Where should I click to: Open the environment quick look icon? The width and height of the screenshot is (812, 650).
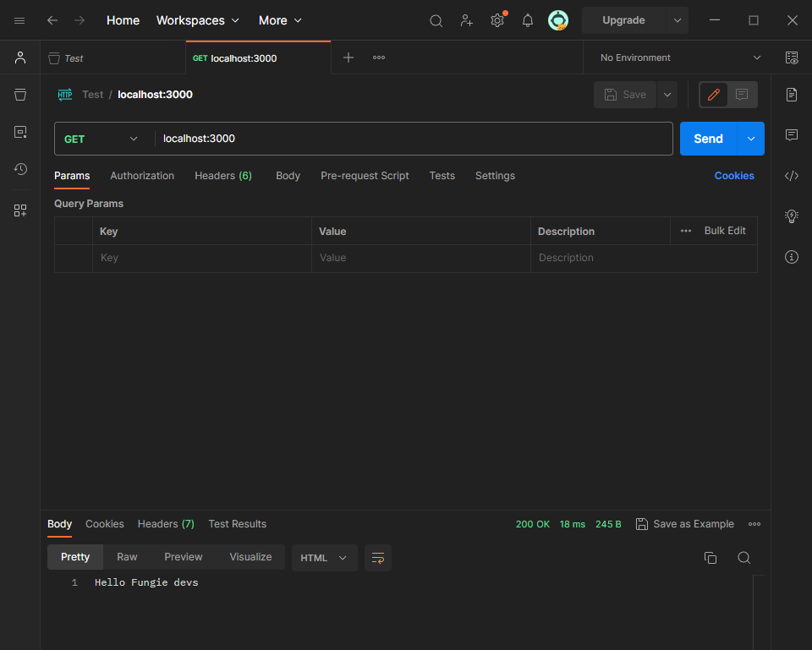click(x=792, y=57)
